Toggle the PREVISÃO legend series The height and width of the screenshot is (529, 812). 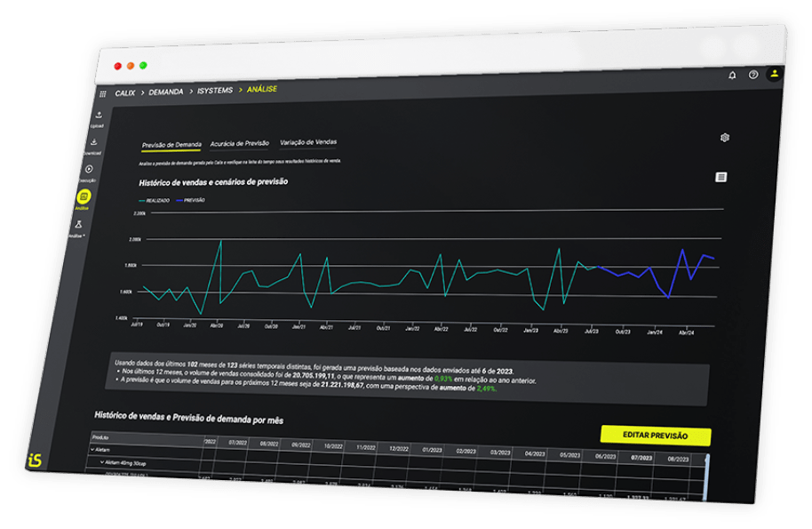pos(191,200)
